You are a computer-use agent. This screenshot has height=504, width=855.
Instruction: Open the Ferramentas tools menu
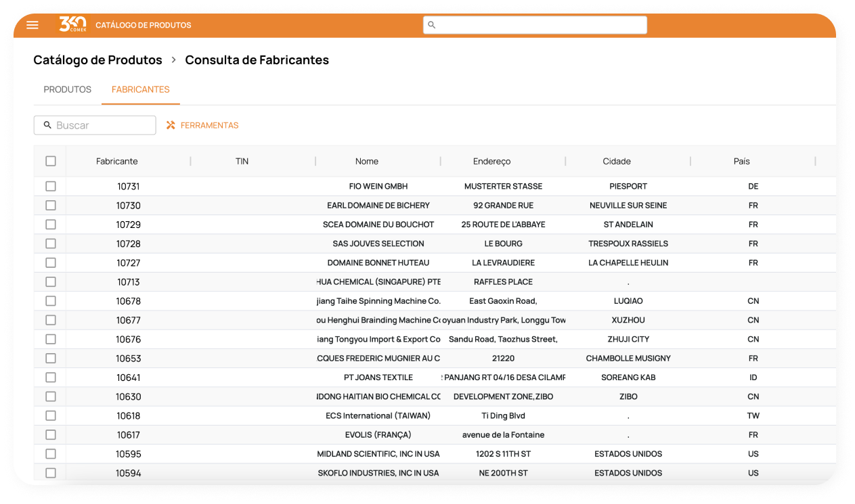209,125
